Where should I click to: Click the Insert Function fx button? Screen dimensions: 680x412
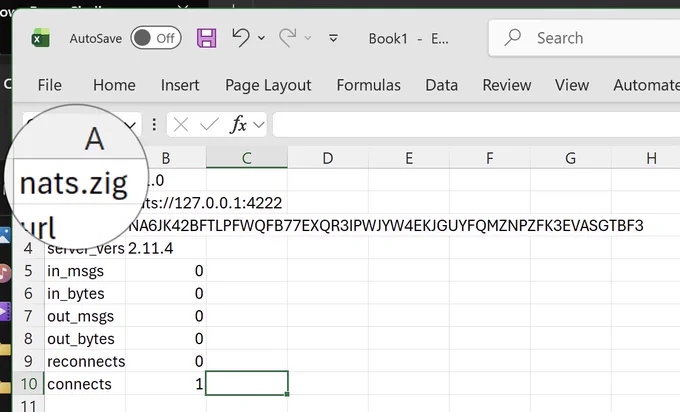238,125
